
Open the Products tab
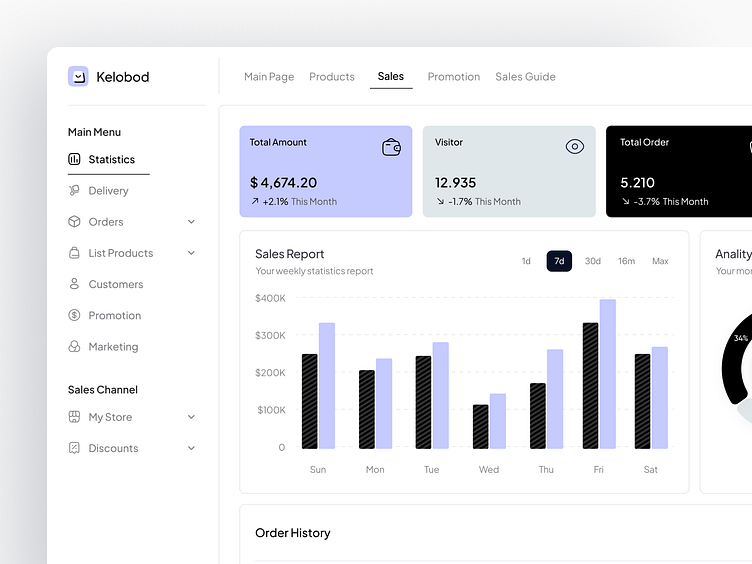coord(332,77)
